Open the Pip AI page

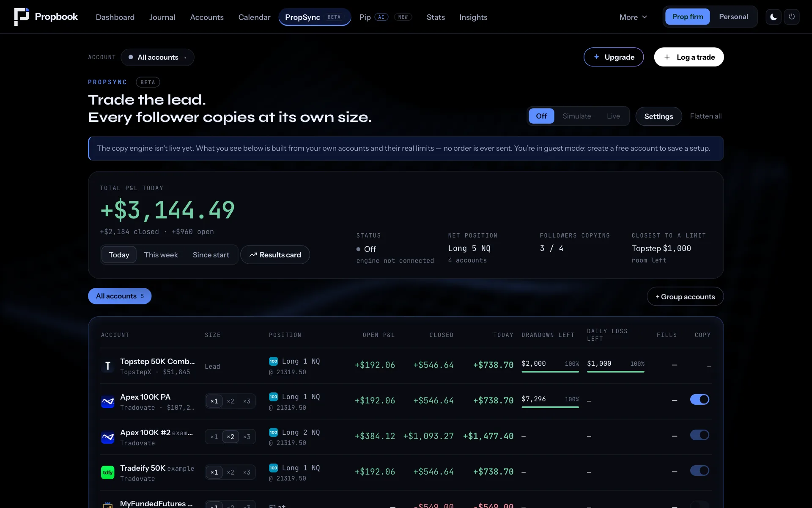(x=385, y=17)
